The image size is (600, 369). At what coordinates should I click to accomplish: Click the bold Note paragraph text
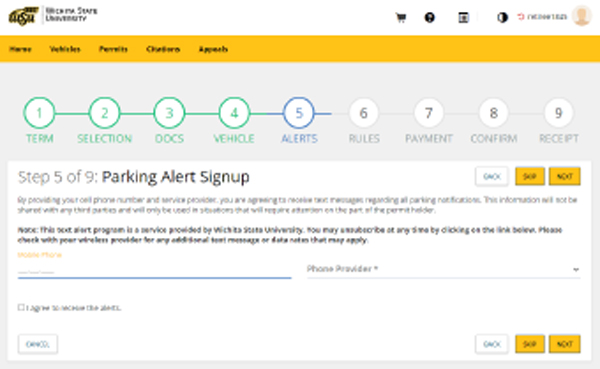(290, 235)
